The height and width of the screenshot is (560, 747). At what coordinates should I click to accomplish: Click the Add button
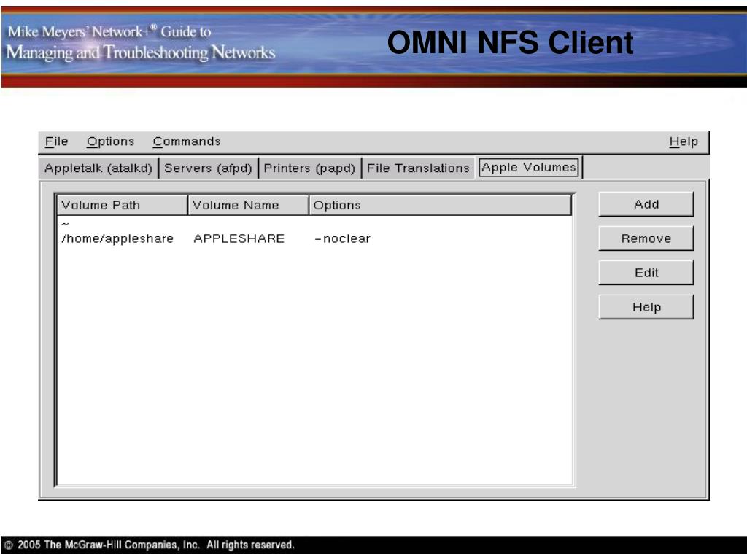click(x=646, y=204)
